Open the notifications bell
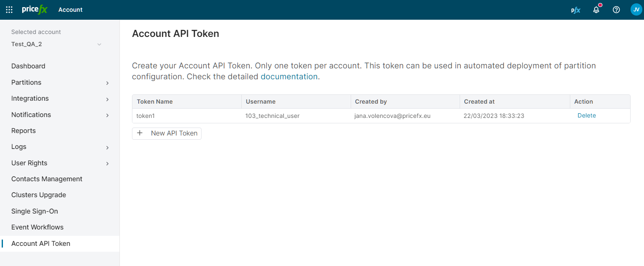644x266 pixels. point(596,10)
